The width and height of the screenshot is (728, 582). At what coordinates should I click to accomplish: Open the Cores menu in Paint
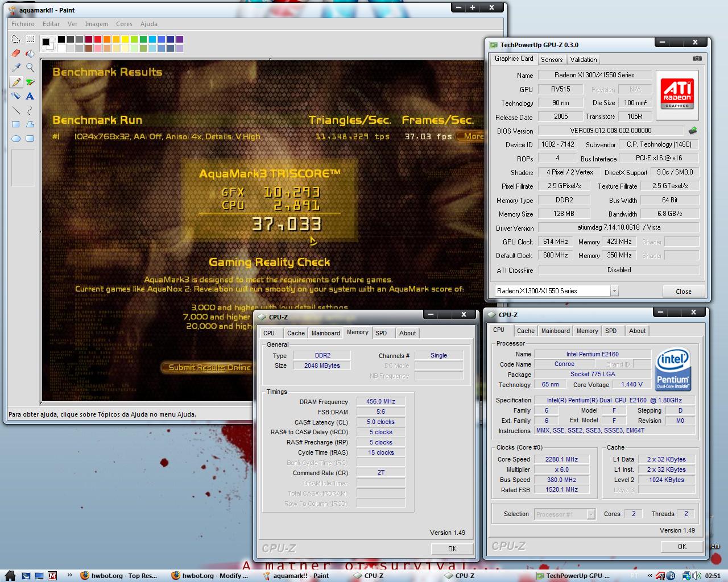point(124,24)
